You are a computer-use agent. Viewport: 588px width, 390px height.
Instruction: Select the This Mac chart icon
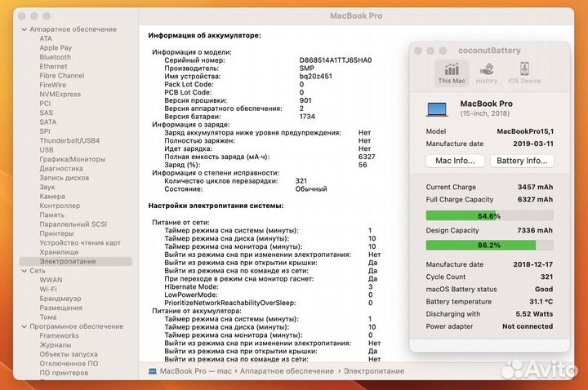click(451, 72)
